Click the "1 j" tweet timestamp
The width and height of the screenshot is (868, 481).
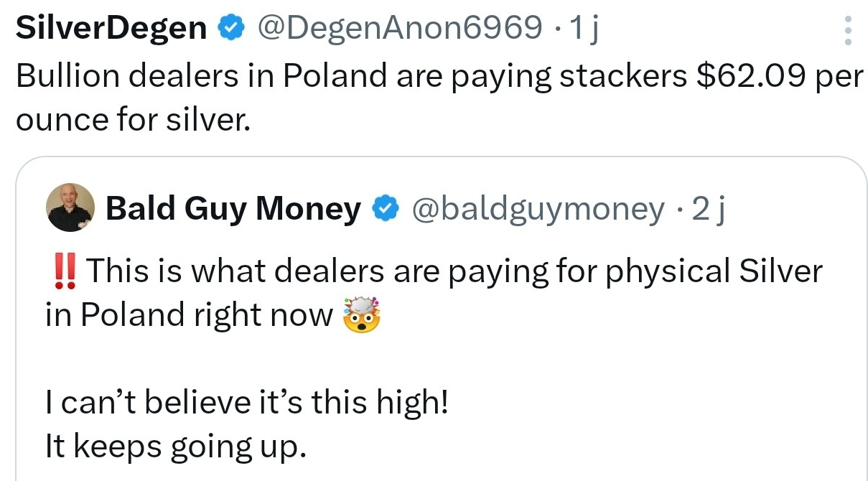[x=583, y=28]
